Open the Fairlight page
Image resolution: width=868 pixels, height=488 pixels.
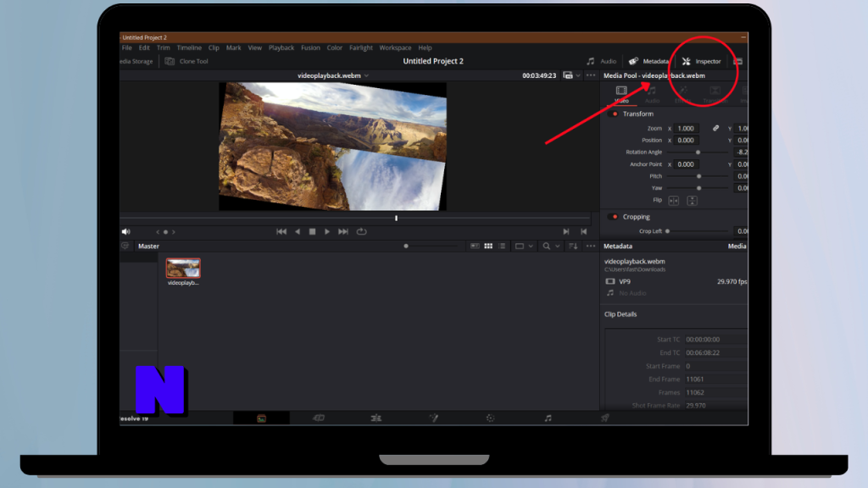[548, 419]
